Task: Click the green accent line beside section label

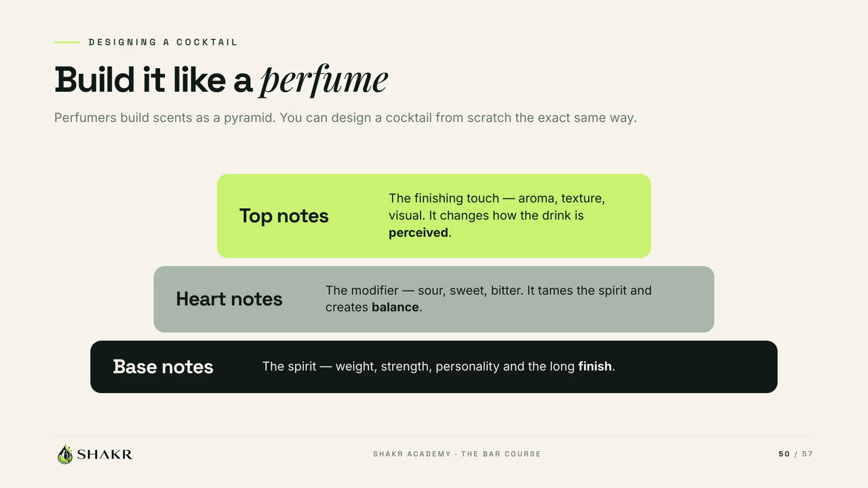Action: (x=67, y=42)
